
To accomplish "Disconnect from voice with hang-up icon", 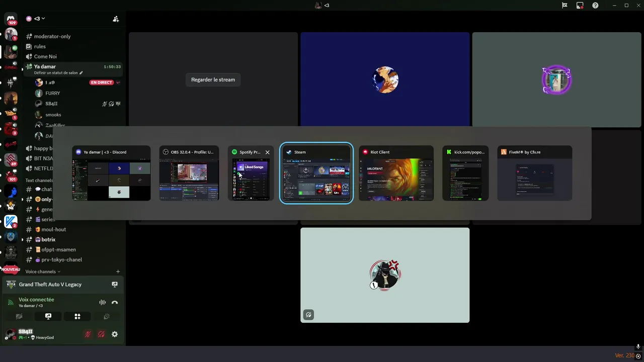I will coord(115,302).
